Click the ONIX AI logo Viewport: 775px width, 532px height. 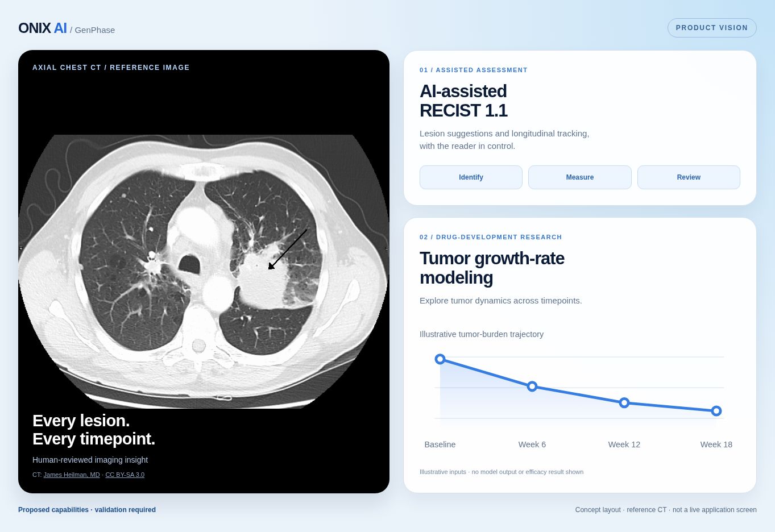[x=43, y=28]
